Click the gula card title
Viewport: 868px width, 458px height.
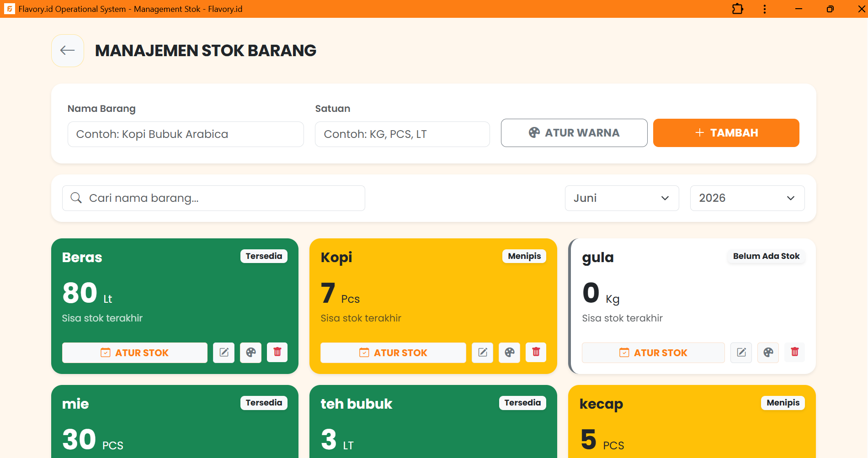point(598,258)
